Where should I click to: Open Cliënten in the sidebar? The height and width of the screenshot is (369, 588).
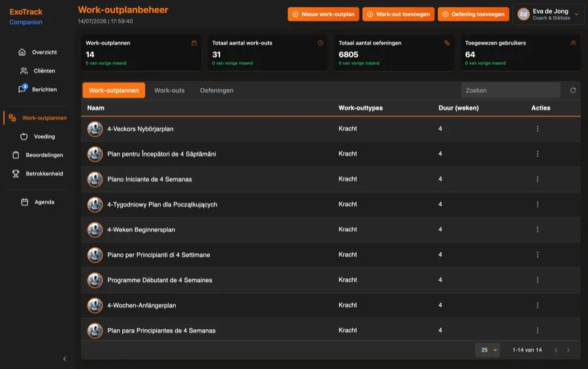pos(37,71)
